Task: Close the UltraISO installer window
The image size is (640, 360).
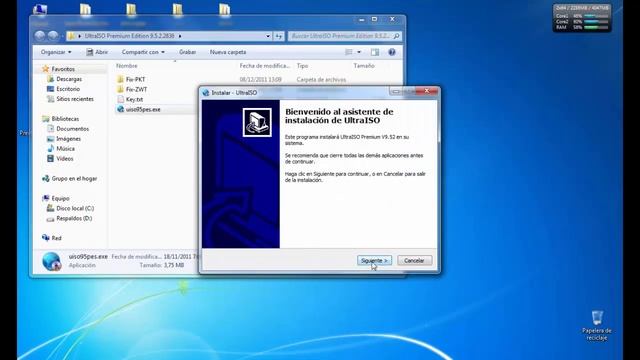Action: pyautogui.click(x=427, y=91)
